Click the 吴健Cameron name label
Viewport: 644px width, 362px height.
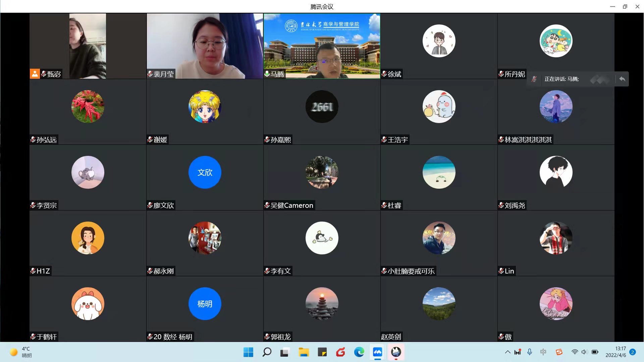pyautogui.click(x=291, y=205)
